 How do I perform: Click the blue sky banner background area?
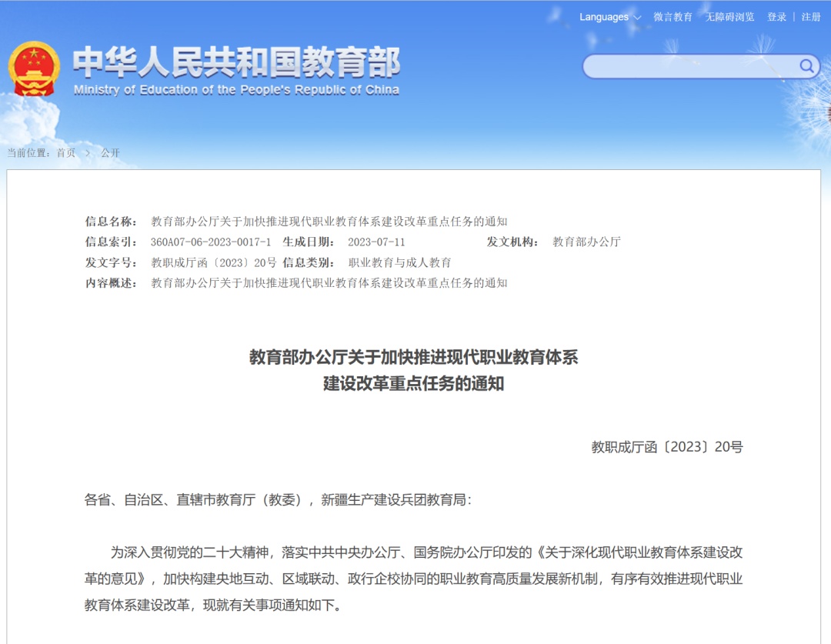(500, 115)
